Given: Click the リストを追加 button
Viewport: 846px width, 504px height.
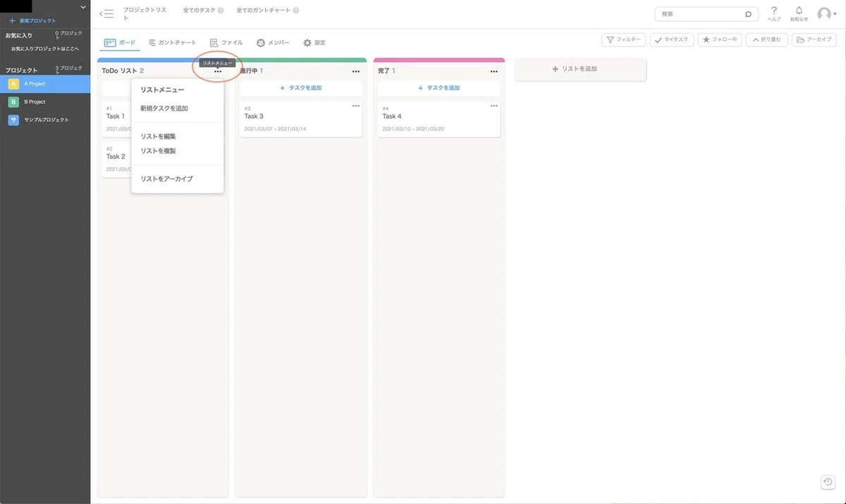Looking at the screenshot, I should click(x=580, y=69).
